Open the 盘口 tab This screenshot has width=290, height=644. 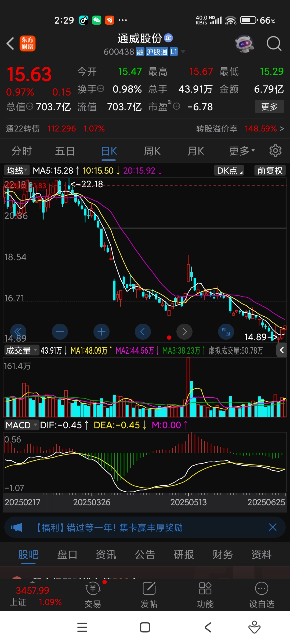pyautogui.click(x=67, y=554)
